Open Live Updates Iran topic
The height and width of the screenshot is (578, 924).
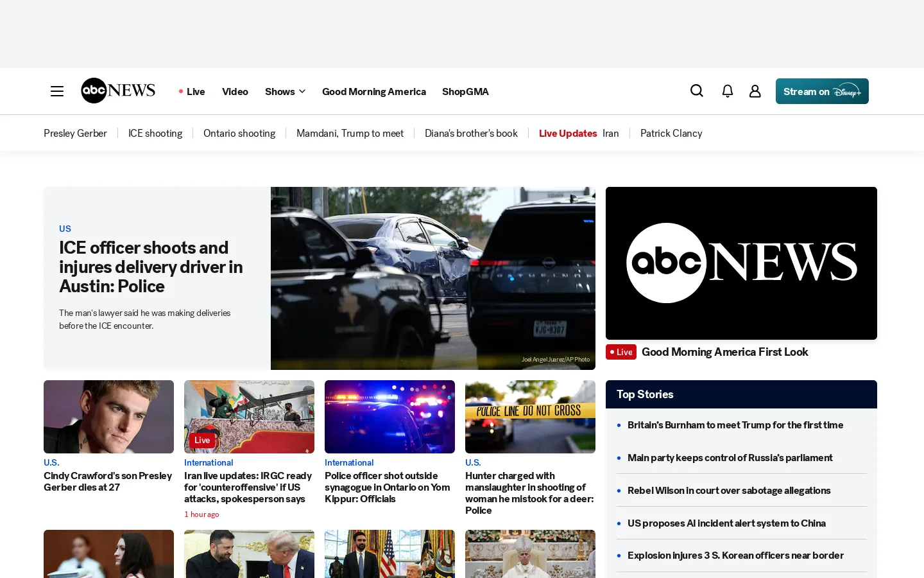coord(579,133)
